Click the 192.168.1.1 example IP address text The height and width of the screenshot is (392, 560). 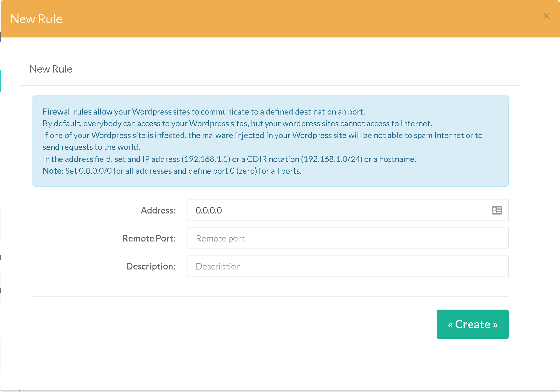pos(206,159)
